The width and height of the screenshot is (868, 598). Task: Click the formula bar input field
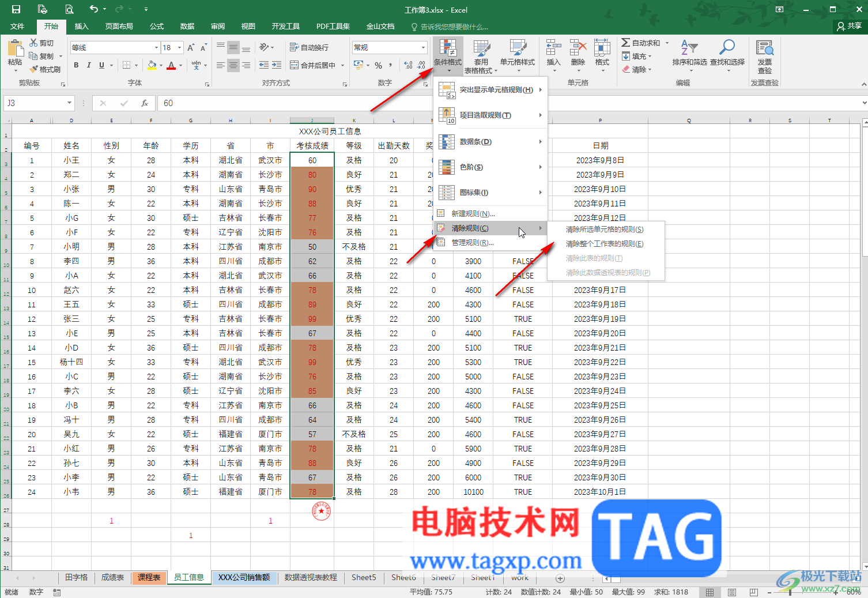[x=510, y=103]
